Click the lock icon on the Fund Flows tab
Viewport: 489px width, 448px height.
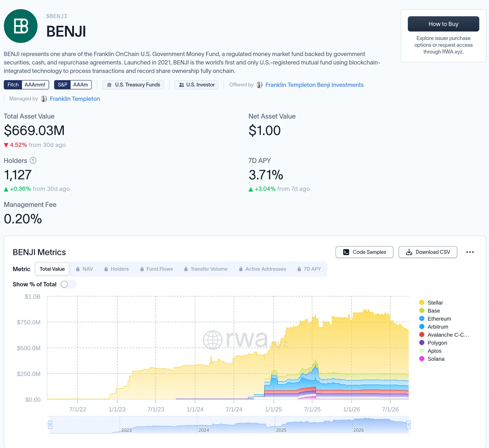142,269
